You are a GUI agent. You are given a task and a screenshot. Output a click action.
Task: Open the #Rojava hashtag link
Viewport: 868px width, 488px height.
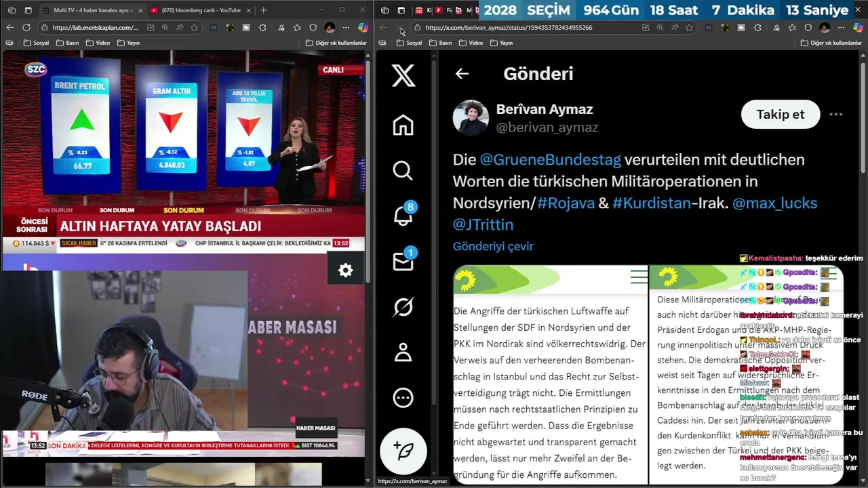[x=566, y=203]
